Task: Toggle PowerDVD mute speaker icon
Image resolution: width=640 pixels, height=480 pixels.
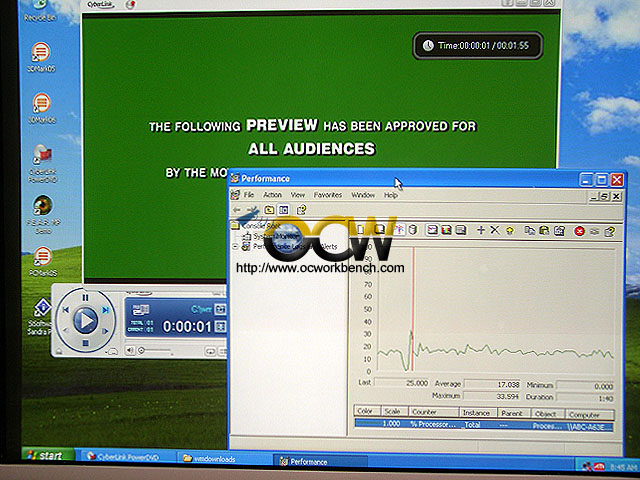Action: tap(130, 350)
